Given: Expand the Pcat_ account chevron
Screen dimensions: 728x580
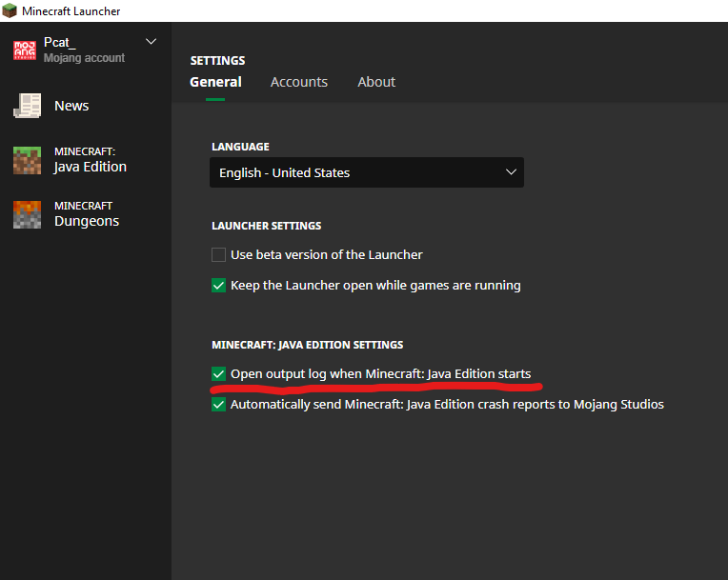Looking at the screenshot, I should (151, 42).
